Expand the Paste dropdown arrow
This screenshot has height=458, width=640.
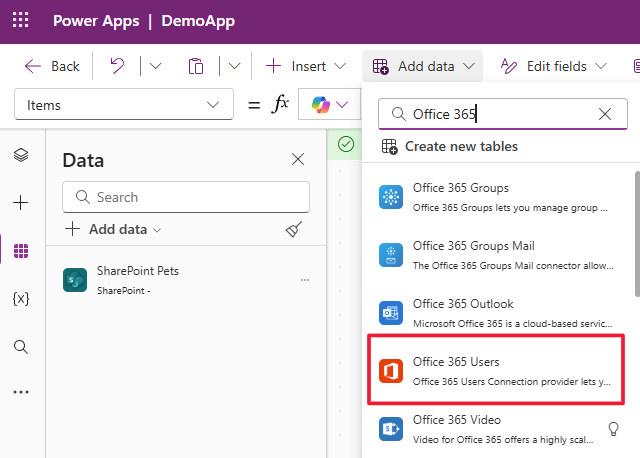[x=234, y=66]
